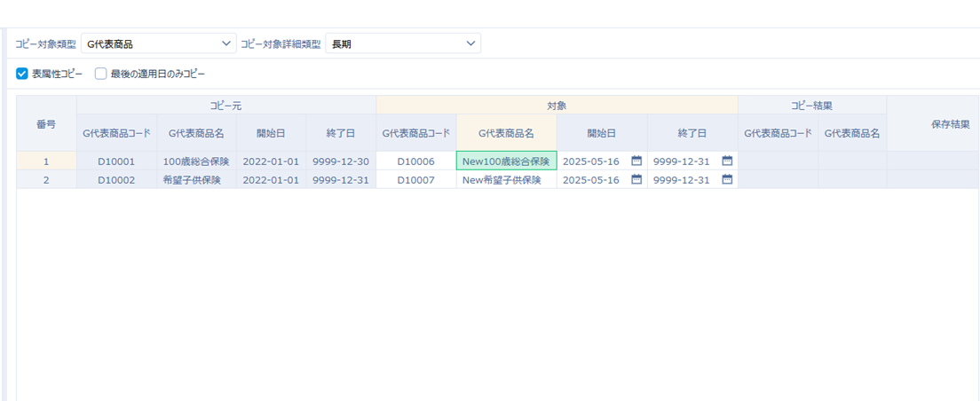Viewport: 980px width, 401px height.
Task: Edit target code cell D10007
Action: click(x=415, y=180)
